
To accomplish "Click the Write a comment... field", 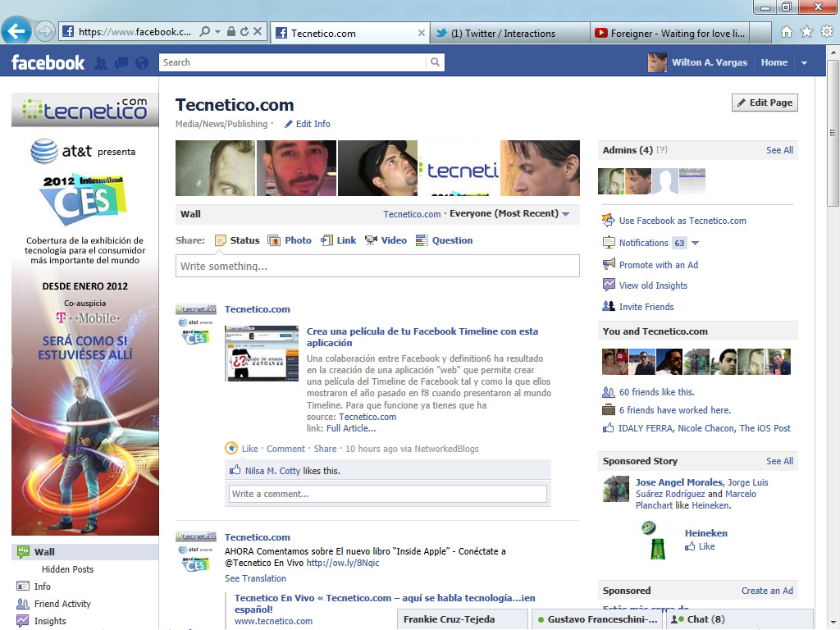I will (388, 494).
